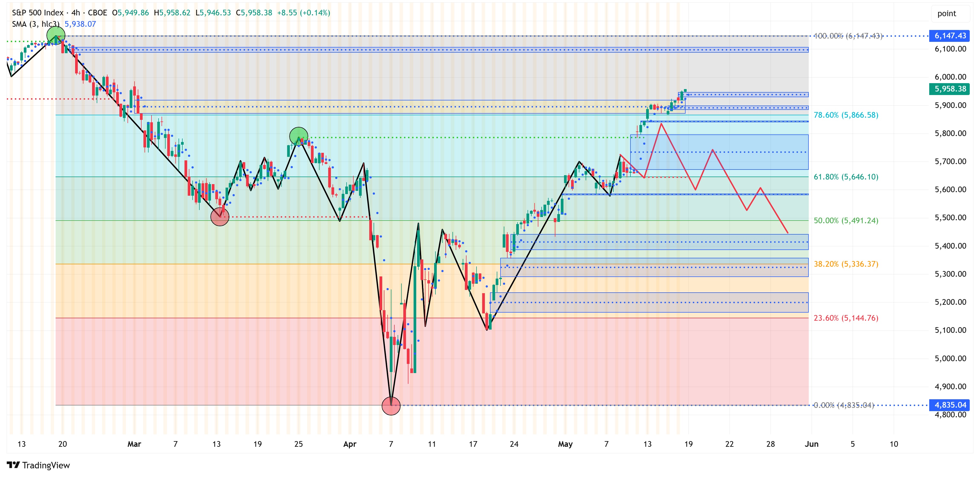Image resolution: width=980 pixels, height=477 pixels.
Task: Click the '25' date on the time axis
Action: (x=299, y=444)
